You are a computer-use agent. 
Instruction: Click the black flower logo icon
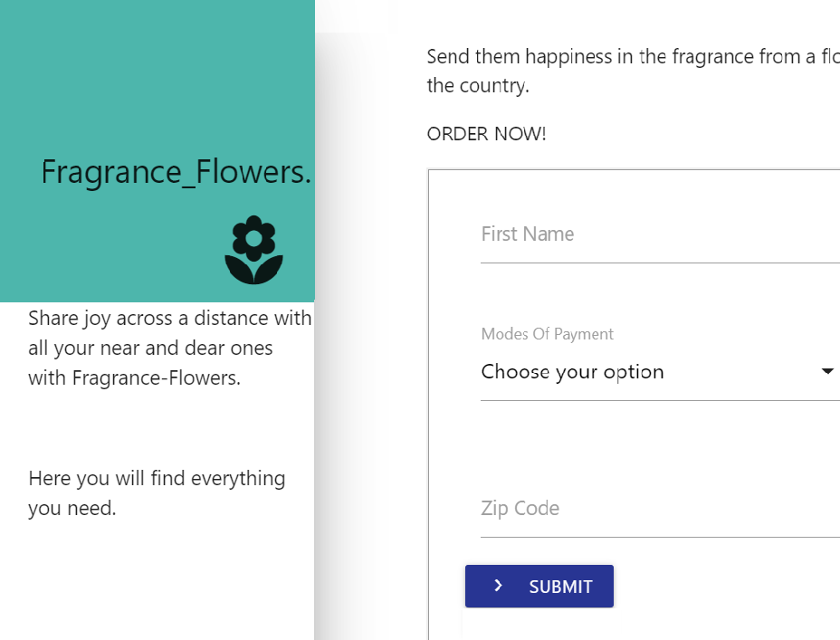[253, 250]
